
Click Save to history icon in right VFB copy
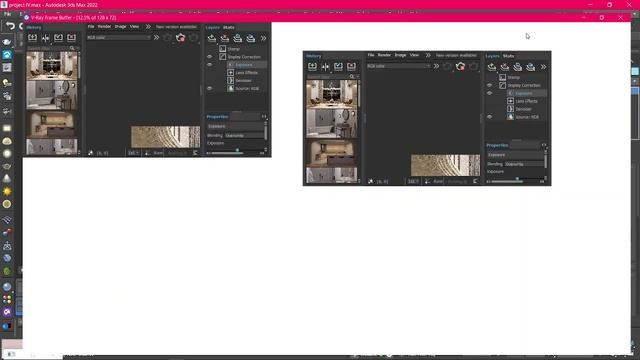click(x=312, y=66)
